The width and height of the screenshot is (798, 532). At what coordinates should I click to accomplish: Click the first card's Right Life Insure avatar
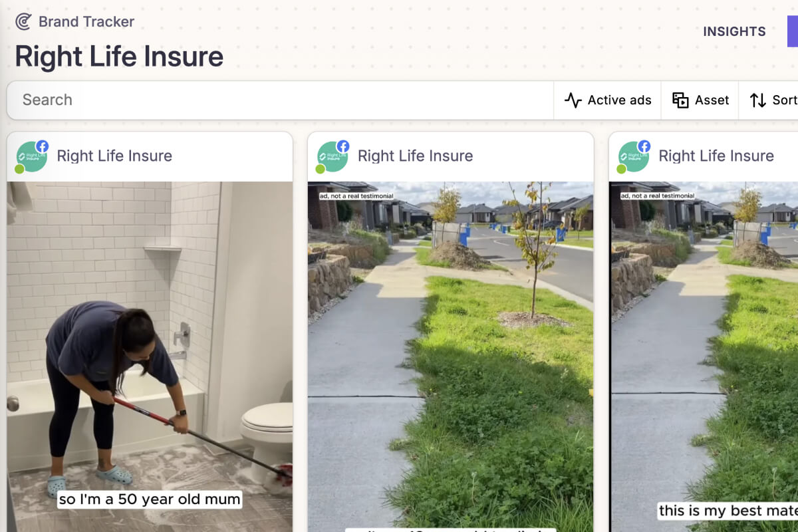click(x=31, y=157)
